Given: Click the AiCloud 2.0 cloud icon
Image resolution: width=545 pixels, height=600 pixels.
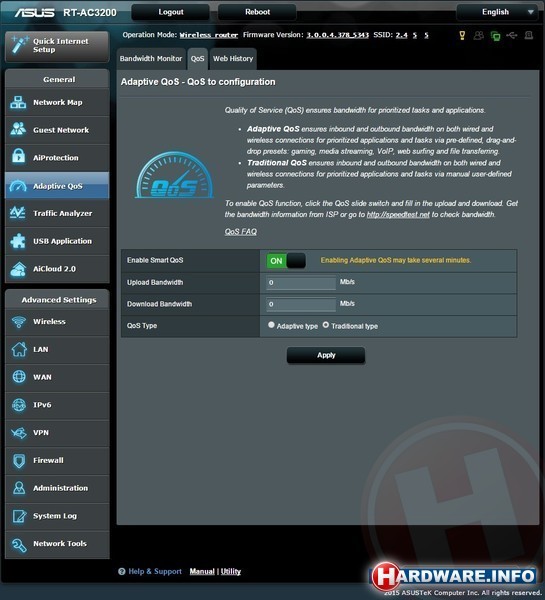Looking at the screenshot, I should point(18,269).
